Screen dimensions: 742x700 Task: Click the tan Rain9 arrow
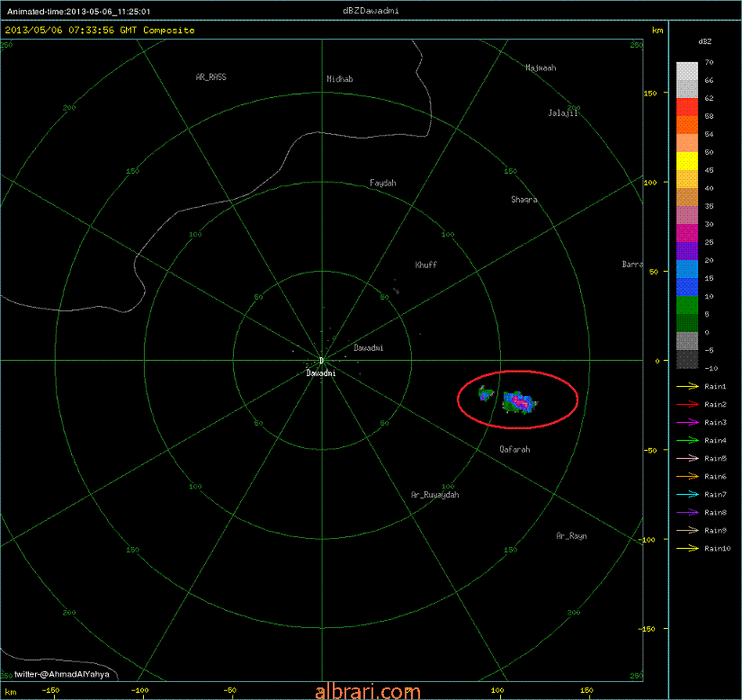pos(687,530)
